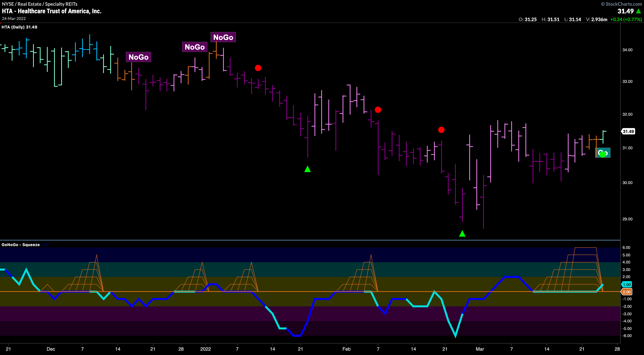The height and width of the screenshot is (355, 644).
Task: Click the large 31.49 price in the header
Action: pos(626,11)
